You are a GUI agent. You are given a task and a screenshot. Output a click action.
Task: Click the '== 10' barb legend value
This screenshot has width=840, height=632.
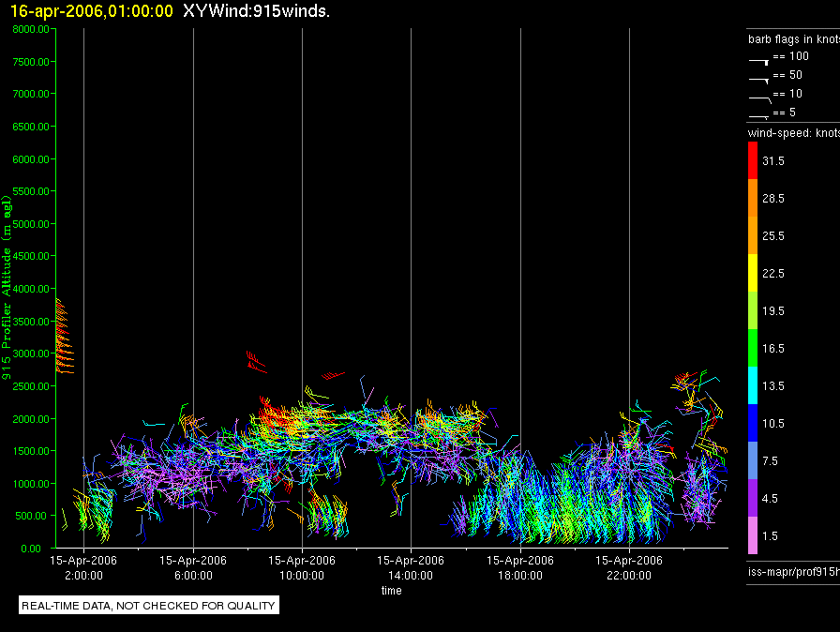pos(787,94)
